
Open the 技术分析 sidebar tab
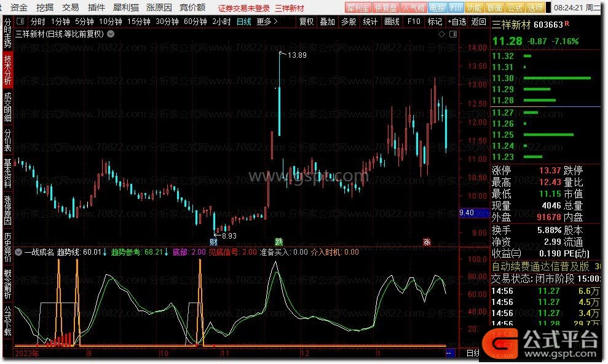click(7, 69)
